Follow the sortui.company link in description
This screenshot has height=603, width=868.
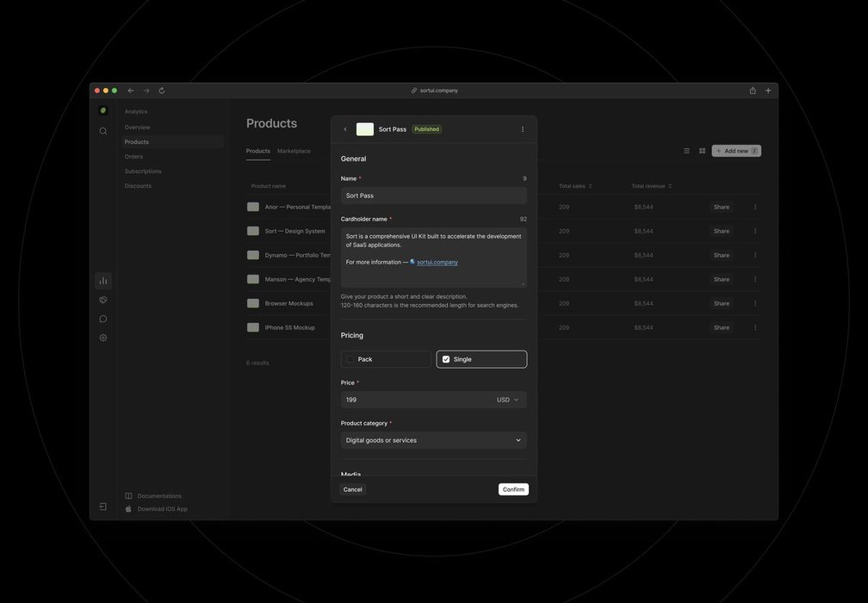pos(437,262)
